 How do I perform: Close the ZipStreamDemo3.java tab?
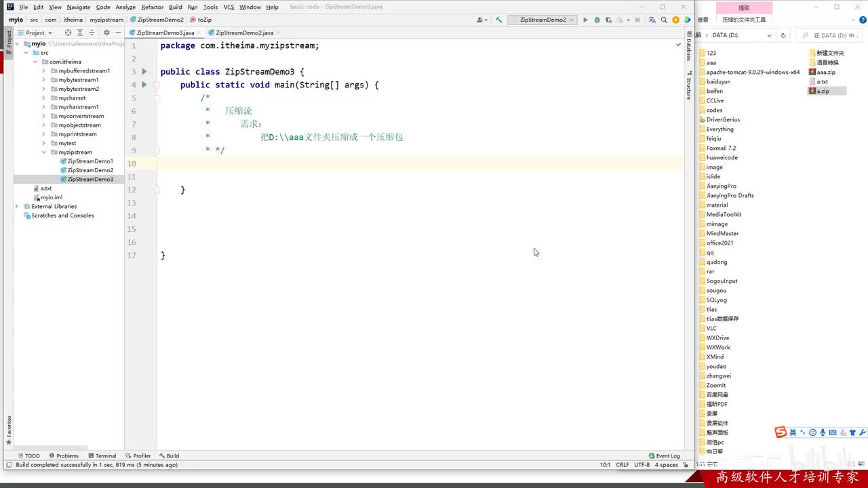(x=200, y=33)
